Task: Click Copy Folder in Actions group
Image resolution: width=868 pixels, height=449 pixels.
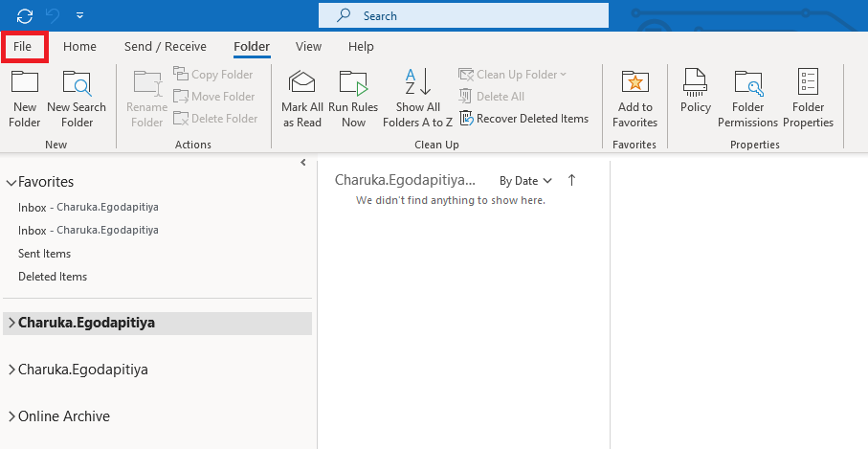Action: pyautogui.click(x=213, y=74)
